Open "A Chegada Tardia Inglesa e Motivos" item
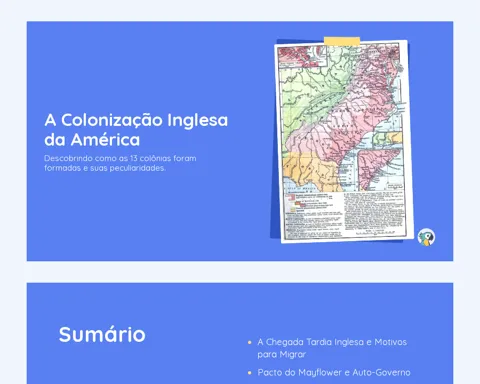480x384 pixels. coord(332,348)
